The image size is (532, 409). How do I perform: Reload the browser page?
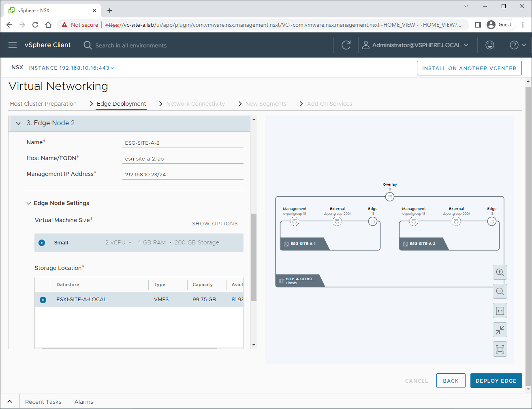click(x=35, y=25)
